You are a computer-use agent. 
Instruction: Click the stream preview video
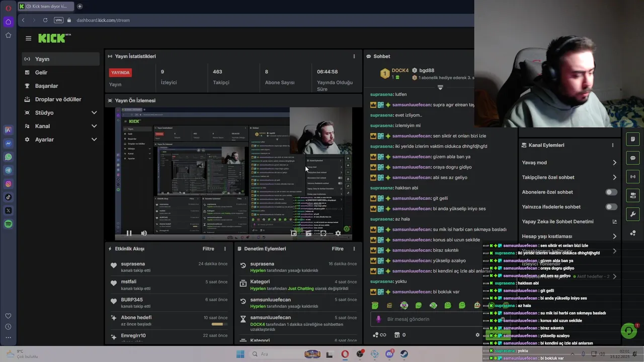[x=233, y=173]
